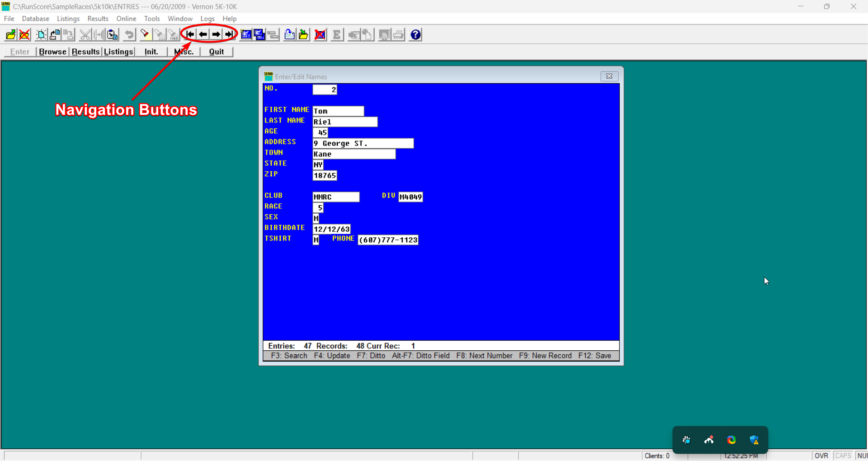This screenshot has width=868, height=461.
Task: Click the STATE field showing NY
Action: click(318, 165)
